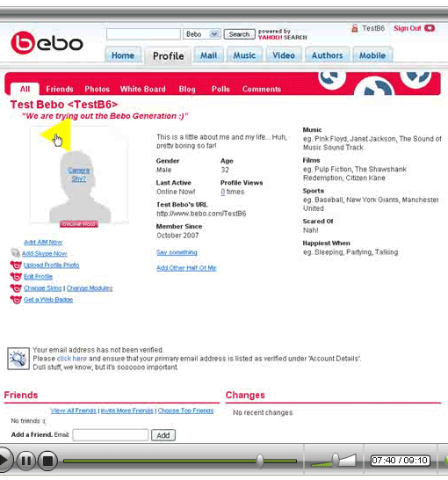Click the Choose Top Friends link

(185, 411)
